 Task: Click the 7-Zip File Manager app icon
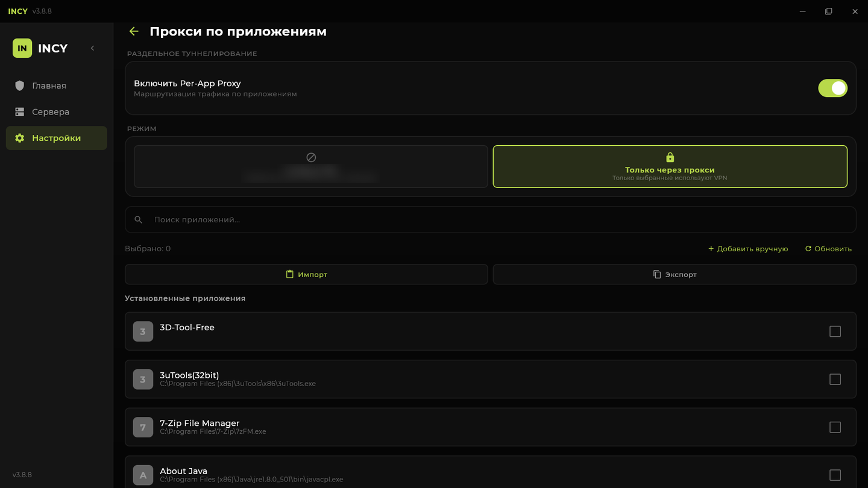tap(143, 427)
